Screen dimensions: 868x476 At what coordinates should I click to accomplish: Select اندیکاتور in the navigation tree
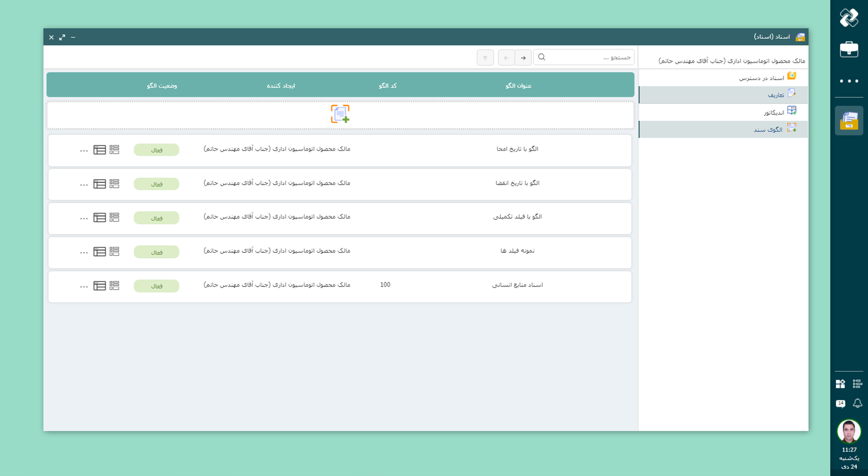[774, 112]
